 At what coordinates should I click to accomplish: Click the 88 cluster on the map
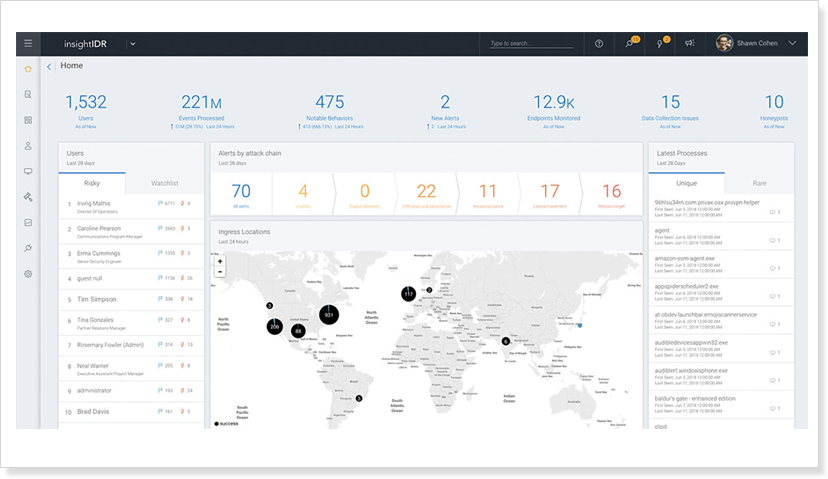coord(298,331)
